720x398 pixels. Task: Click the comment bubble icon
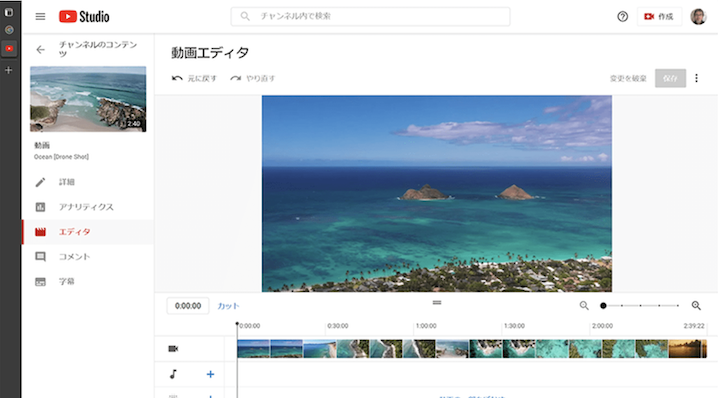tap(40, 257)
